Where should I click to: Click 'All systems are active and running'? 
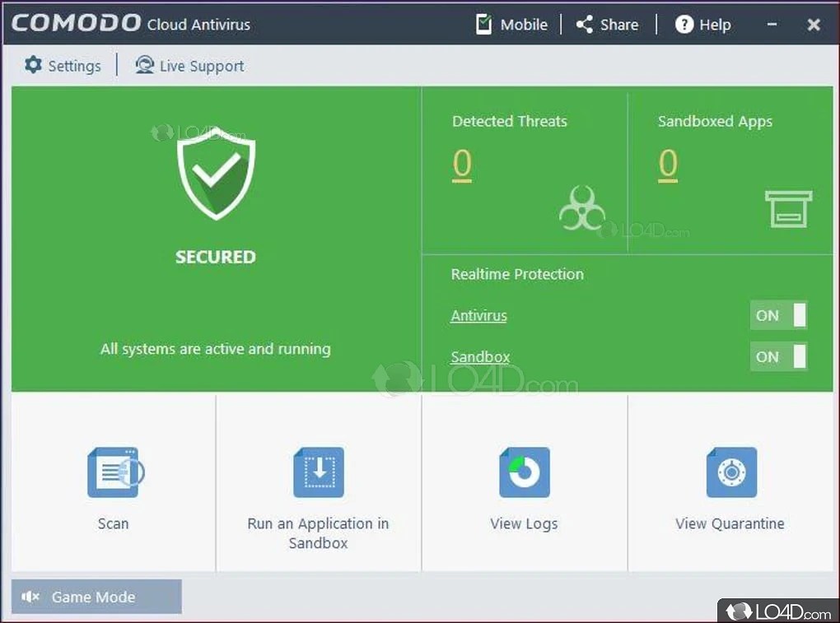(x=216, y=349)
